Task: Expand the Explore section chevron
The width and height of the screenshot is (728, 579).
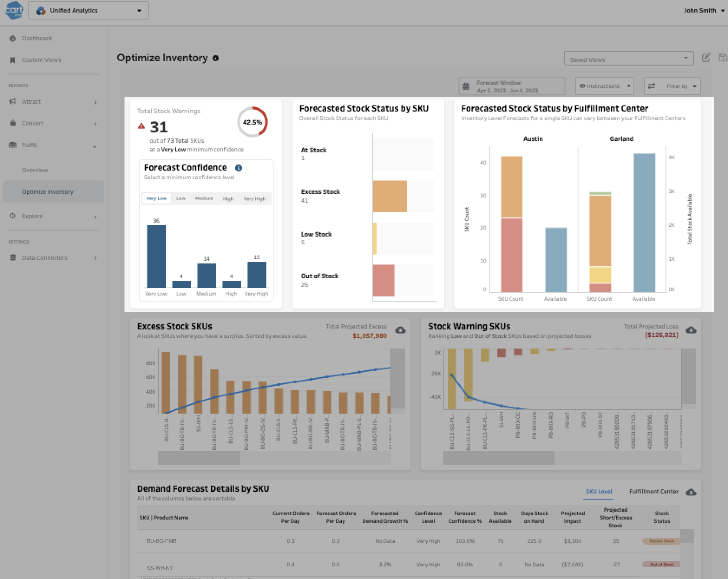Action: pyautogui.click(x=95, y=217)
